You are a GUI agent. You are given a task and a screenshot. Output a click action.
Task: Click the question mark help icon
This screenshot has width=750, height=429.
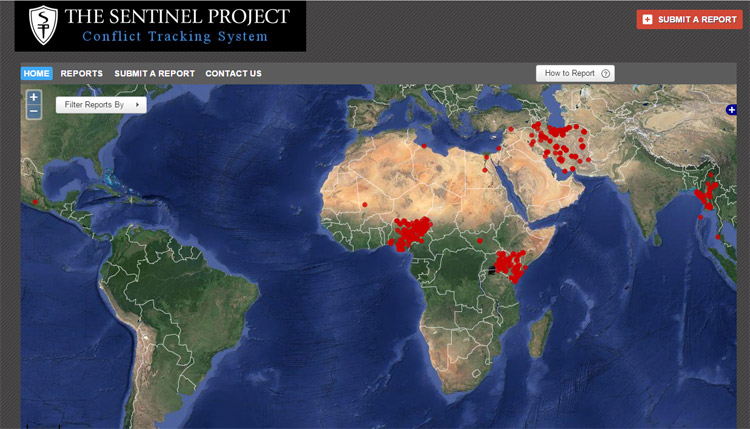pos(606,73)
